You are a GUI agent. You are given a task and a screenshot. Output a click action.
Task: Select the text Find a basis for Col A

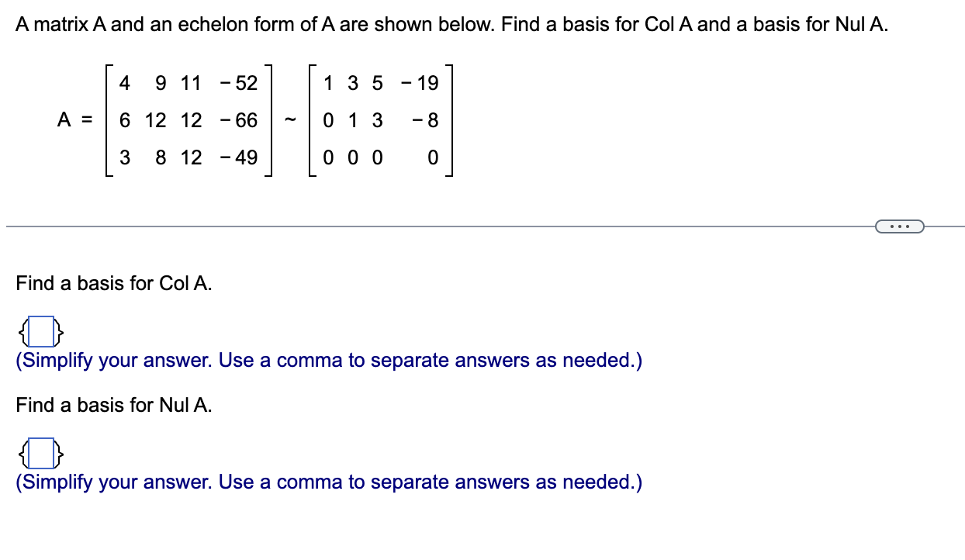(113, 283)
